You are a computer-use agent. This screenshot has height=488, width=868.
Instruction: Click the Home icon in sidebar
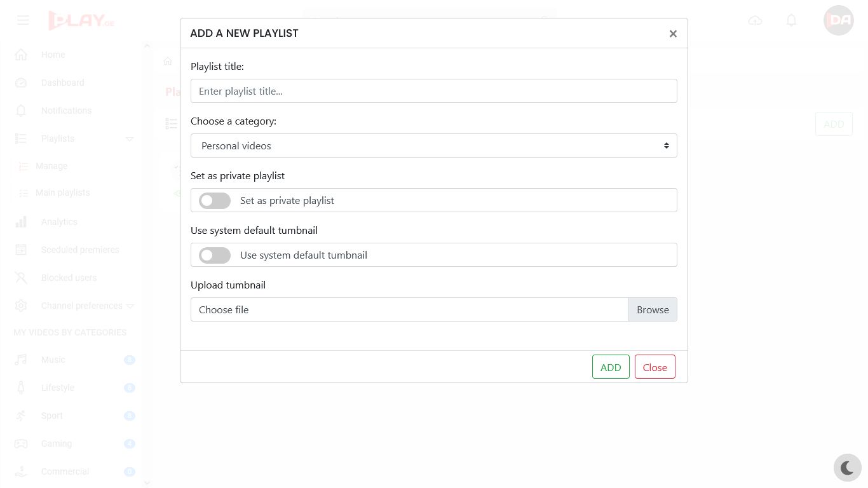[21, 55]
